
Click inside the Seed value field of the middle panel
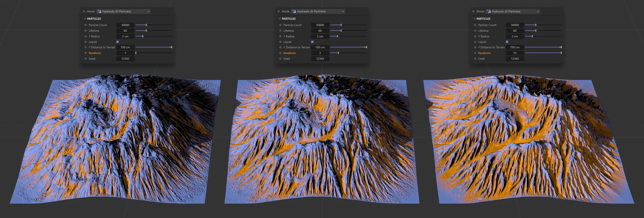[x=320, y=58]
